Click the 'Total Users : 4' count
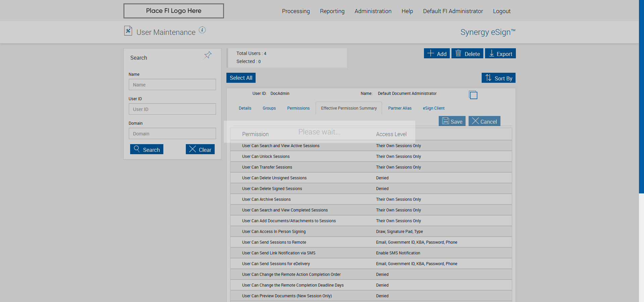Viewport: 644px width, 302px height. pos(251,53)
